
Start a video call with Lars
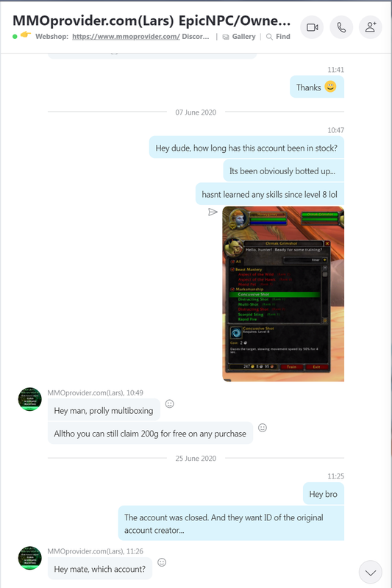click(312, 27)
